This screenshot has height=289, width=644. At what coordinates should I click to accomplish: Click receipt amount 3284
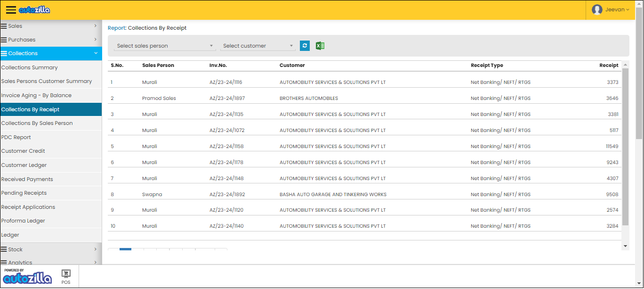[x=613, y=226]
